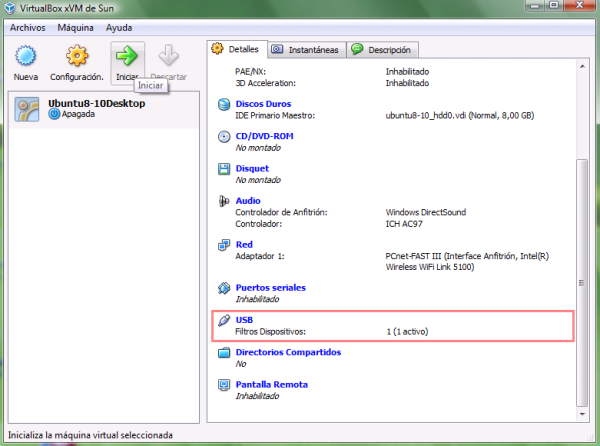The width and height of the screenshot is (600, 446).
Task: Click the USB plug icon
Action: (225, 320)
